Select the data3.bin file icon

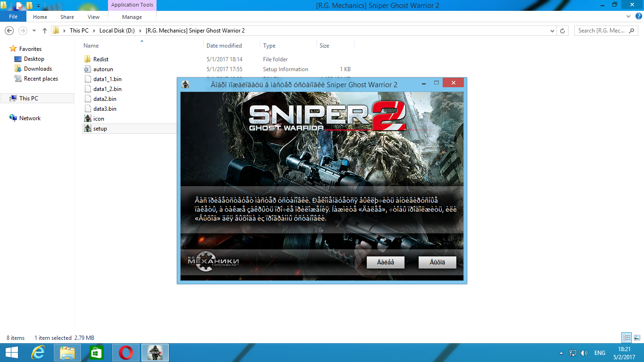(88, 109)
